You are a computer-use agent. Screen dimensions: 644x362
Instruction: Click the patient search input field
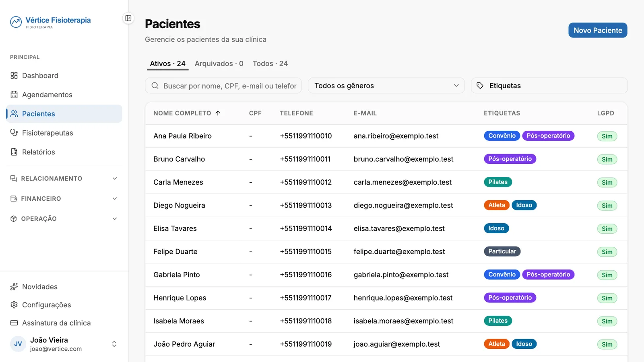[223, 86]
